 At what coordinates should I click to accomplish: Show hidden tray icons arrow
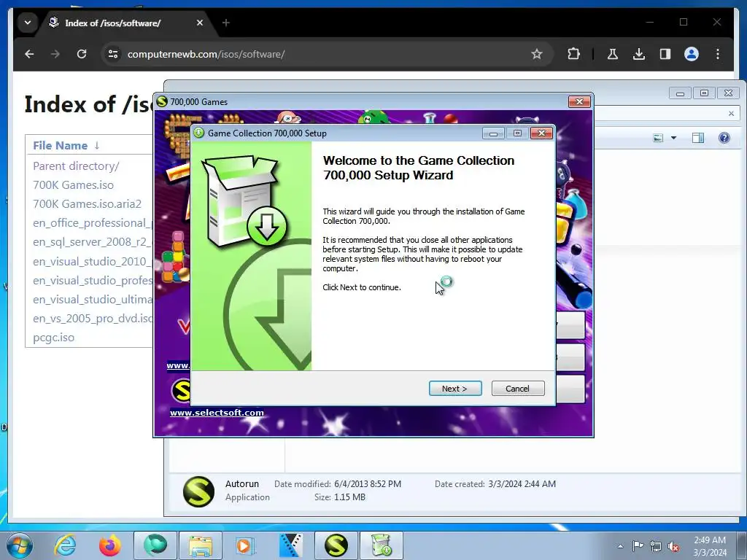(620, 546)
